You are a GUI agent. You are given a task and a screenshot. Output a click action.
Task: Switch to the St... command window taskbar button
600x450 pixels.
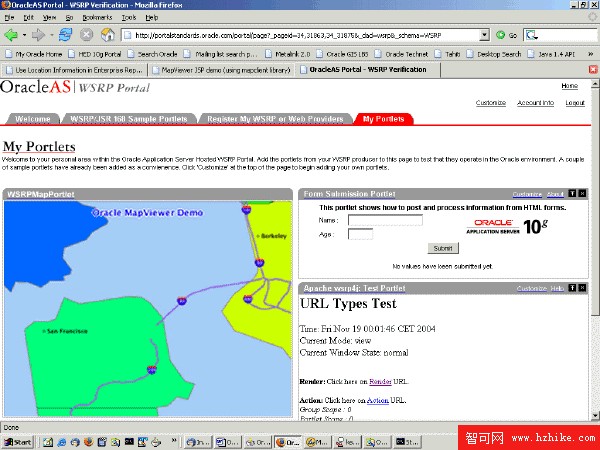(x=408, y=442)
